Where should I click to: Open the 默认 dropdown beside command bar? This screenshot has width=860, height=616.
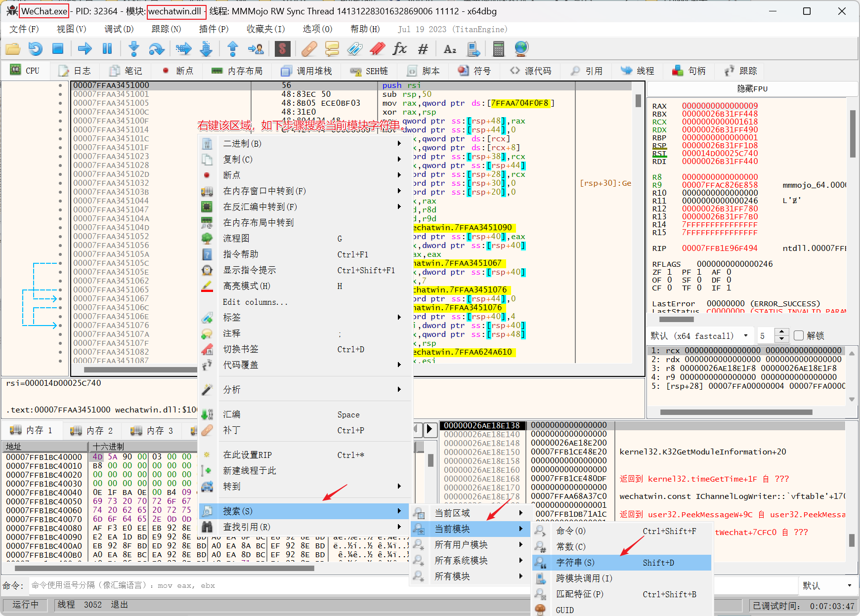(x=828, y=585)
